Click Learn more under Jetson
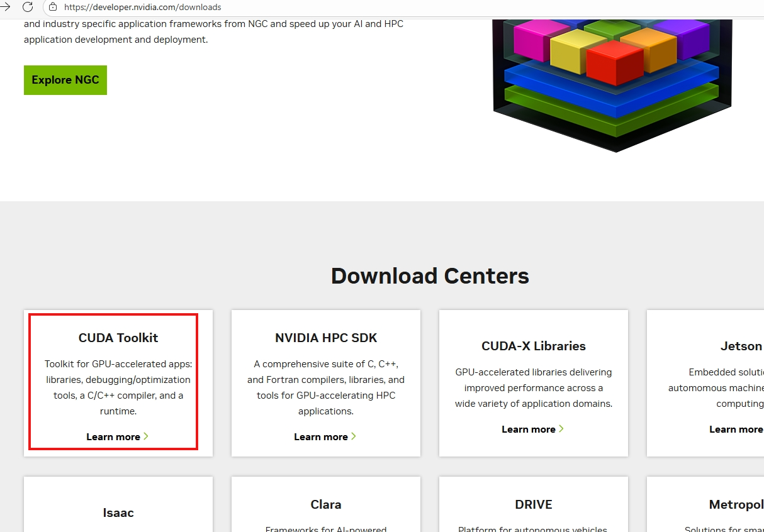 click(x=736, y=429)
